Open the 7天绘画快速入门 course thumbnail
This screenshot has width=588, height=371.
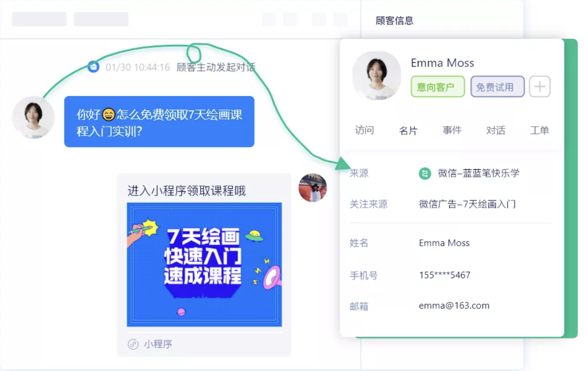[204, 264]
